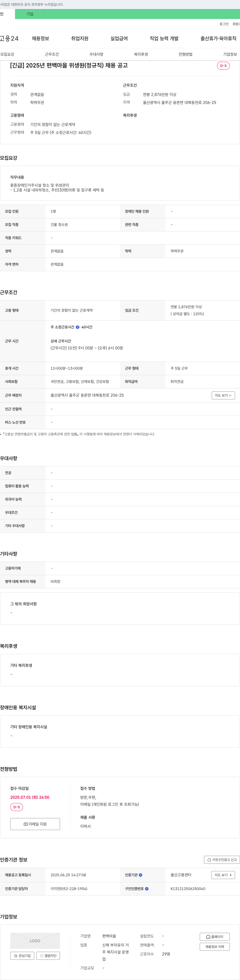This screenshot has width=240, height=980.
Task: Click the D-5 badge beside job title
Action: [x=223, y=66]
